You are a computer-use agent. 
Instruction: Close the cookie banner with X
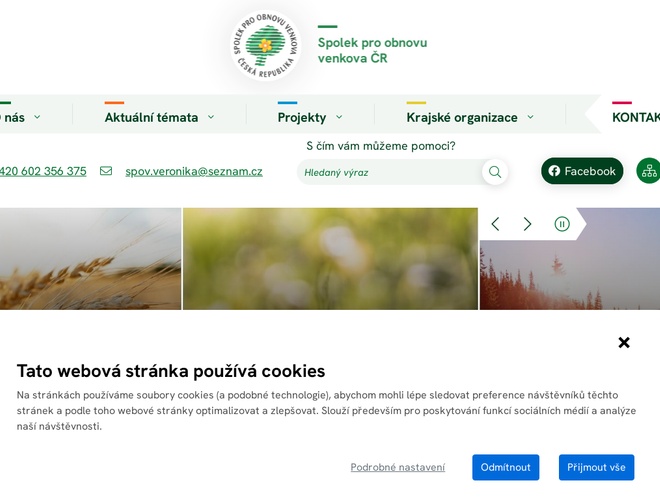coord(624,342)
